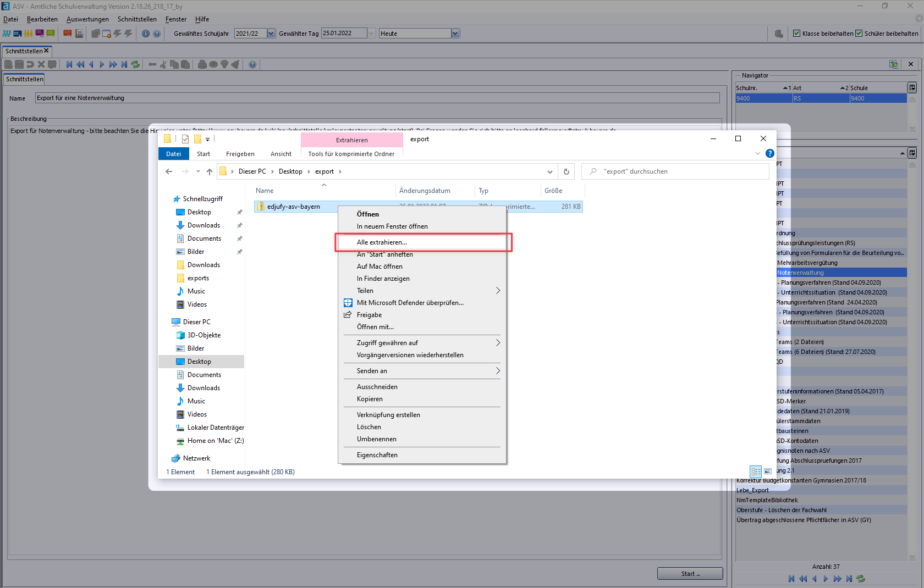The height and width of the screenshot is (588, 924).
Task: Open the Gewähltes Schuljahr dropdown
Action: pyautogui.click(x=271, y=34)
